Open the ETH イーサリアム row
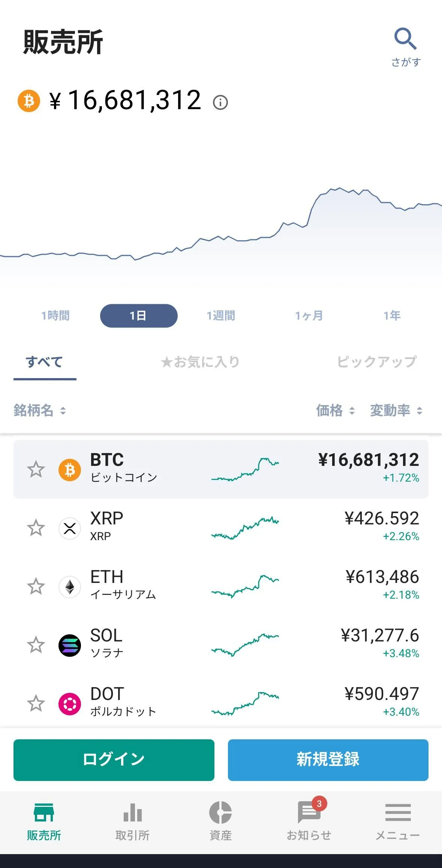Screen dimensions: 442x868 221,586
